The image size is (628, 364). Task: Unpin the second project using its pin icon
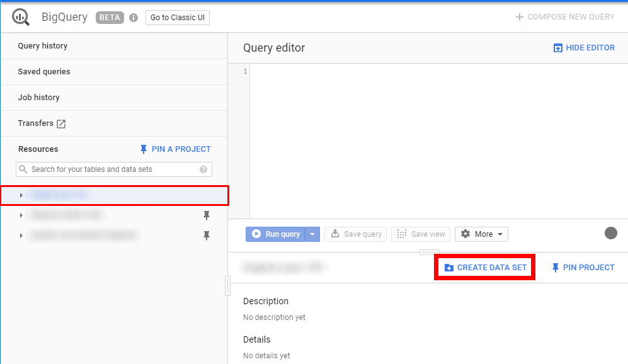(207, 215)
